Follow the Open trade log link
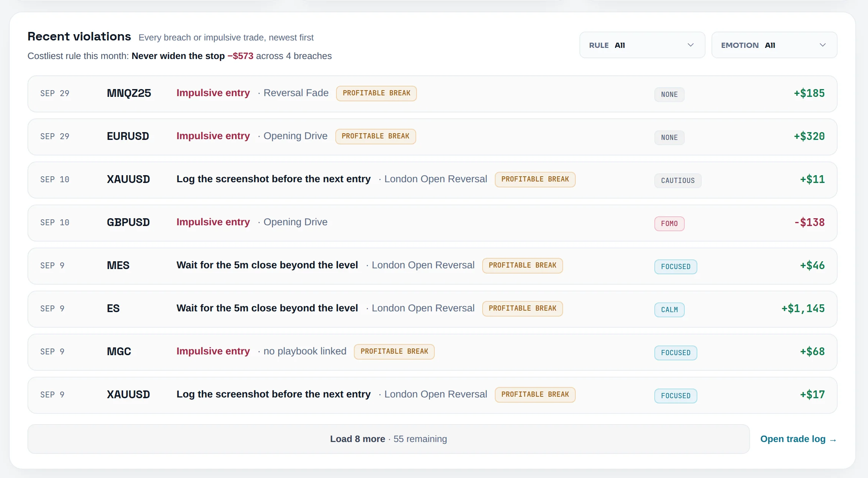Viewport: 868px width, 478px height. 798,439
